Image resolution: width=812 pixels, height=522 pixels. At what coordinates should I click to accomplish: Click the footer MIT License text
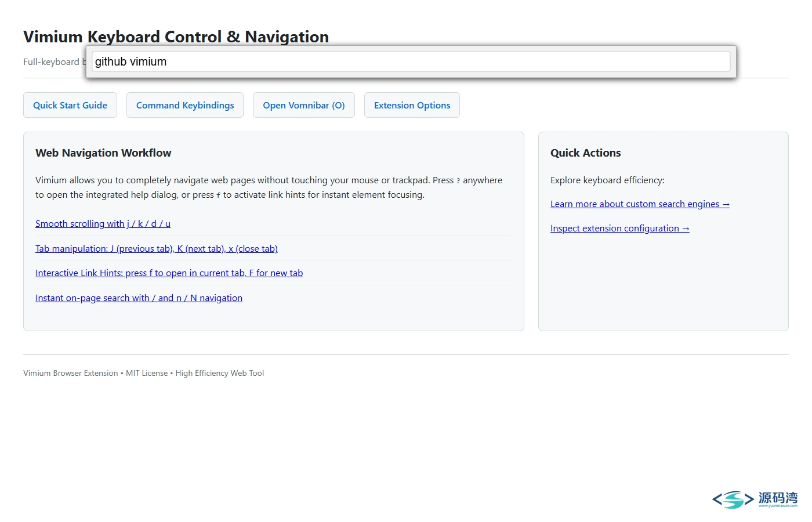pos(147,374)
